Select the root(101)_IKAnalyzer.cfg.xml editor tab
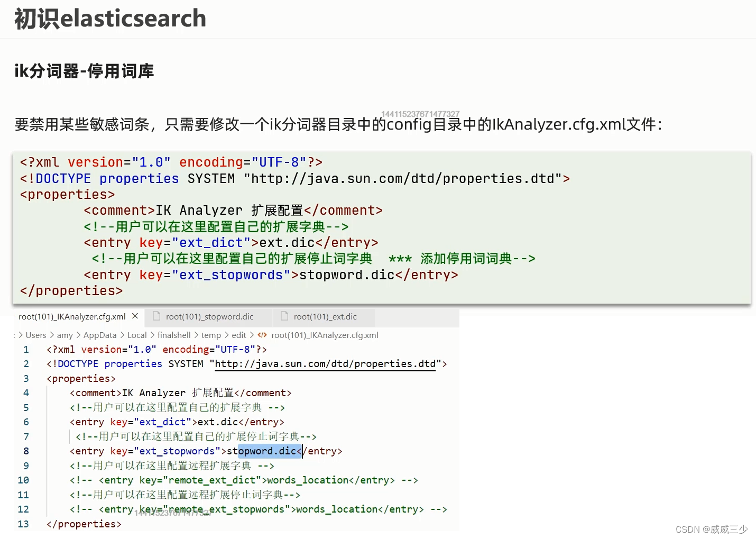The image size is (756, 539). click(x=78, y=317)
